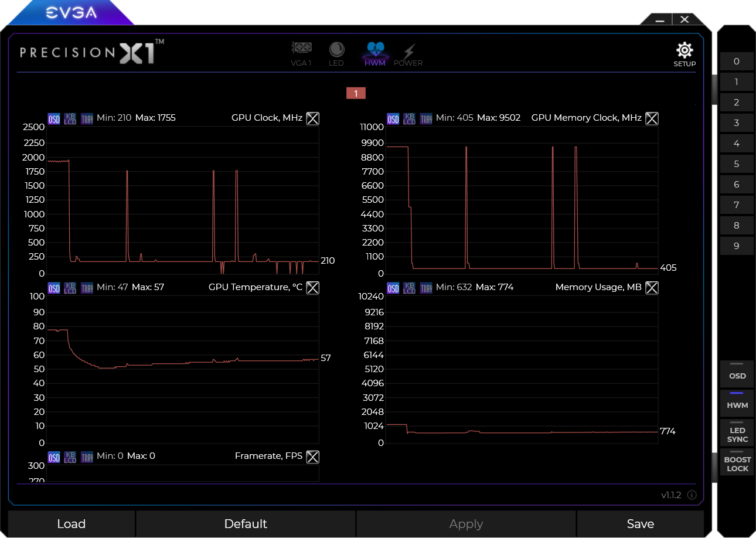Select profile slot 5
Image resolution: width=756 pixels, height=538 pixels.
click(737, 164)
